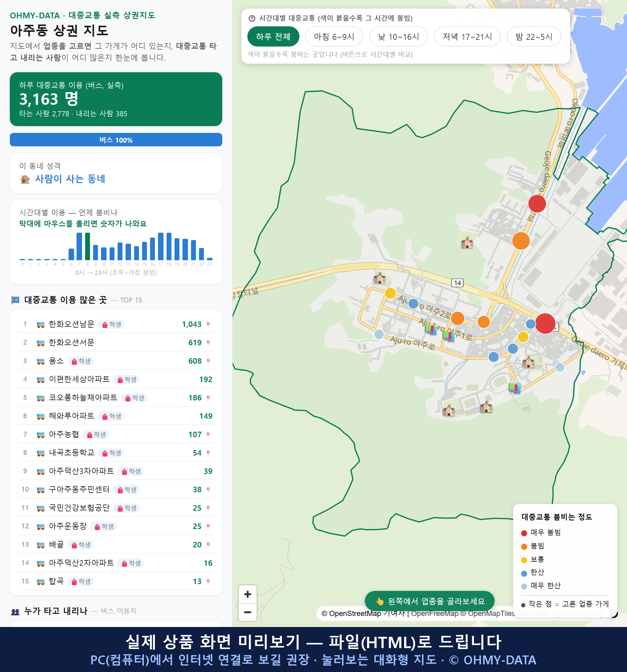Click the yellow 보통 legend swatch
This screenshot has width=627, height=672.
524,560
